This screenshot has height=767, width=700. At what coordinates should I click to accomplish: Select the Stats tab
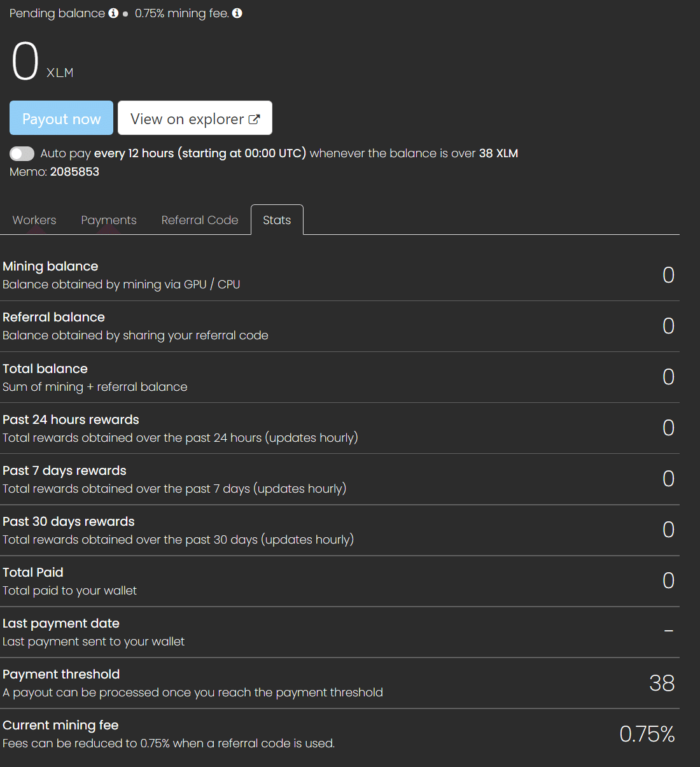[277, 220]
